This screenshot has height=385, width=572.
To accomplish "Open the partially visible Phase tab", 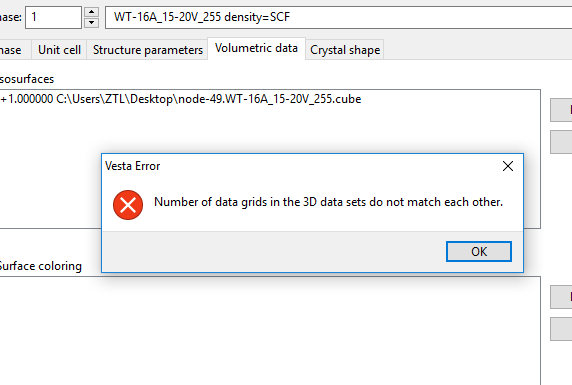I will pyautogui.click(x=11, y=50).
